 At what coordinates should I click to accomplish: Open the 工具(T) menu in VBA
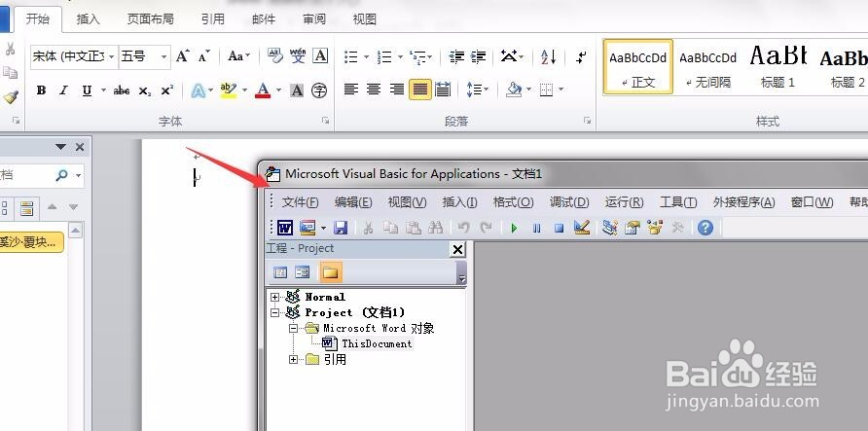(678, 202)
